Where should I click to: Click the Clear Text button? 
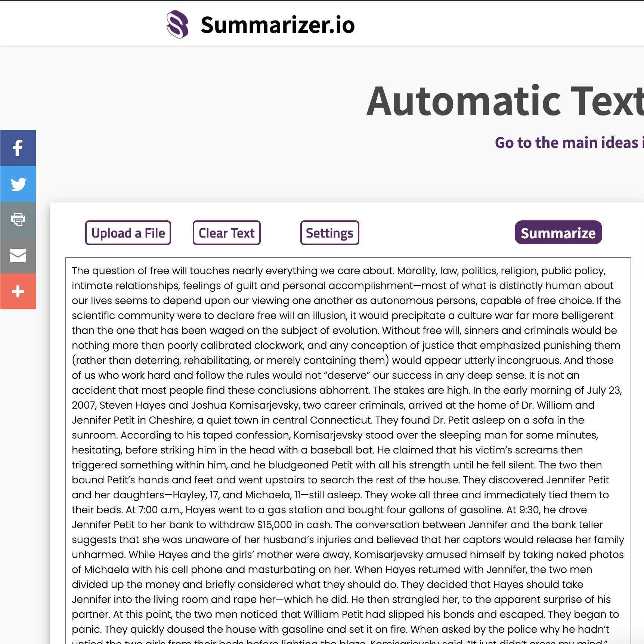227,233
